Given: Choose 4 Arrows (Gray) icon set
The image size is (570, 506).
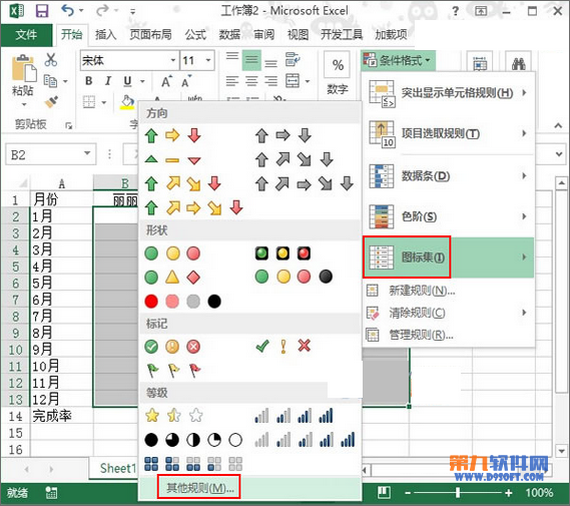Looking at the screenshot, I should 294,160.
